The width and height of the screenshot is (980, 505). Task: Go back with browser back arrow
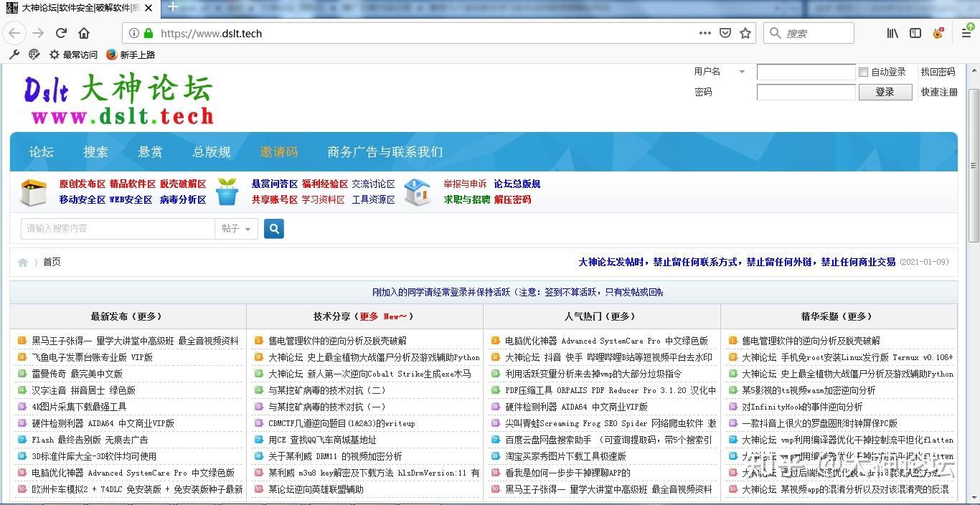point(15,33)
